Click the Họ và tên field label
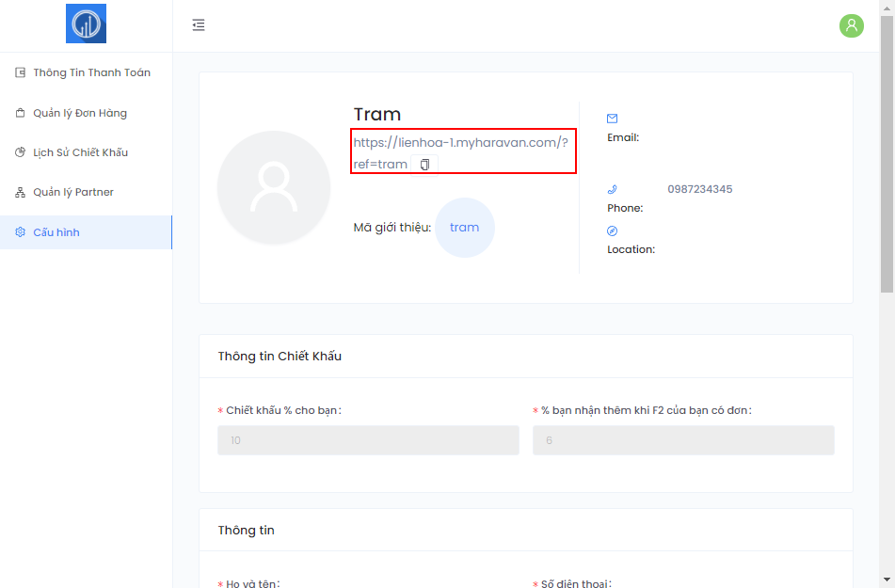The image size is (895, 588). [x=253, y=583]
